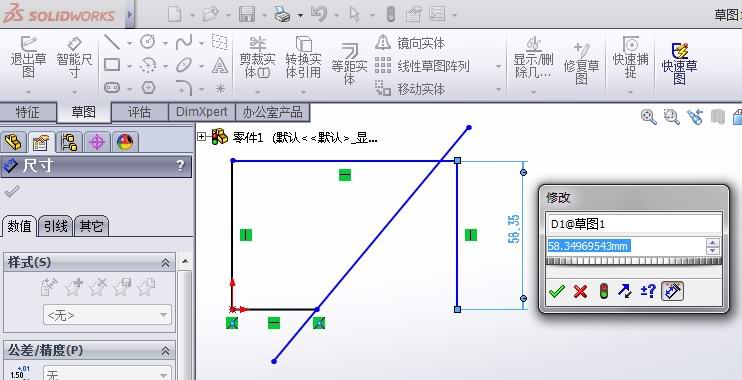The image size is (742, 380).
Task: Toggle mark-for-drawing icon in Modify dialog
Action: tap(672, 292)
